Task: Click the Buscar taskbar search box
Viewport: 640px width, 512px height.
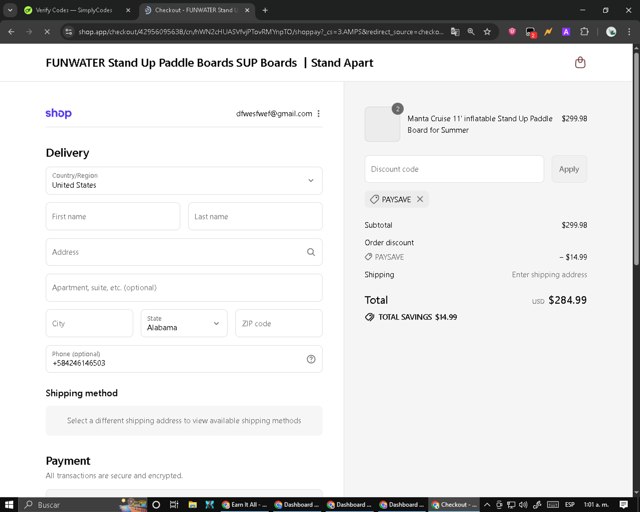Action: 82,505
